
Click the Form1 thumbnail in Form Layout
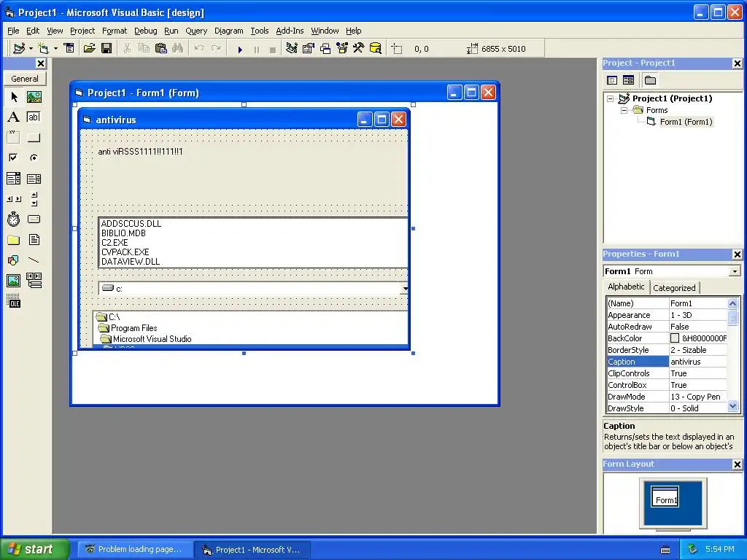pos(665,497)
